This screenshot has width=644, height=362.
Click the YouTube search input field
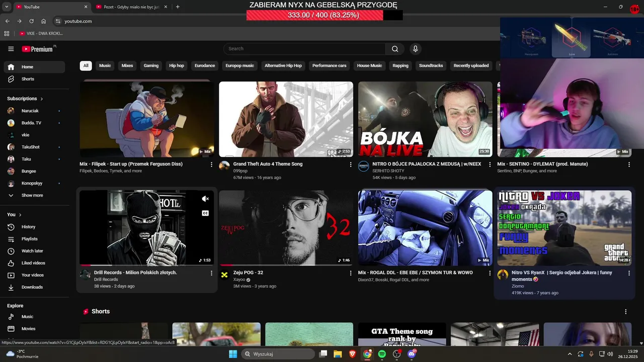point(304,49)
